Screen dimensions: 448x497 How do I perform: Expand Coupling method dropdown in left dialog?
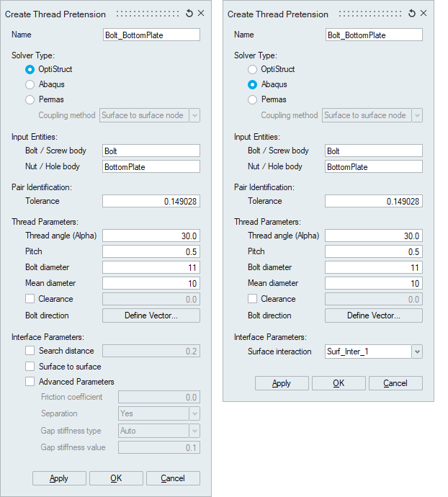pos(194,115)
